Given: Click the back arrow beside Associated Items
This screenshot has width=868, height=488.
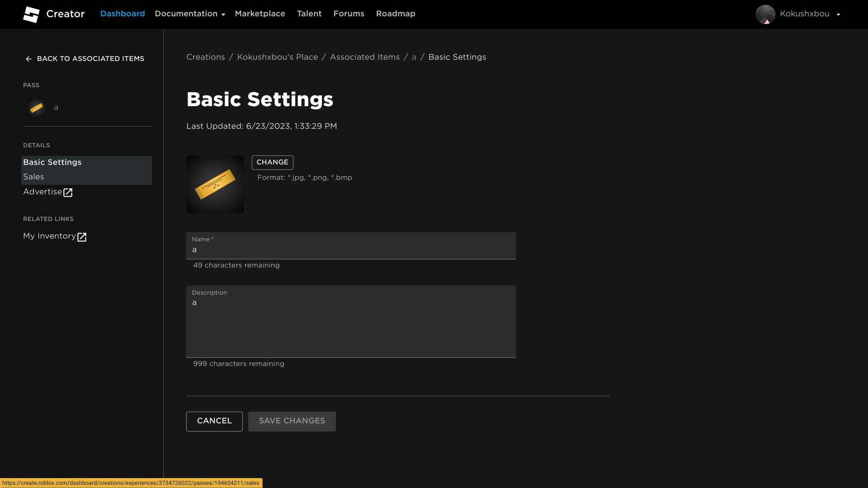Looking at the screenshot, I should (x=28, y=59).
